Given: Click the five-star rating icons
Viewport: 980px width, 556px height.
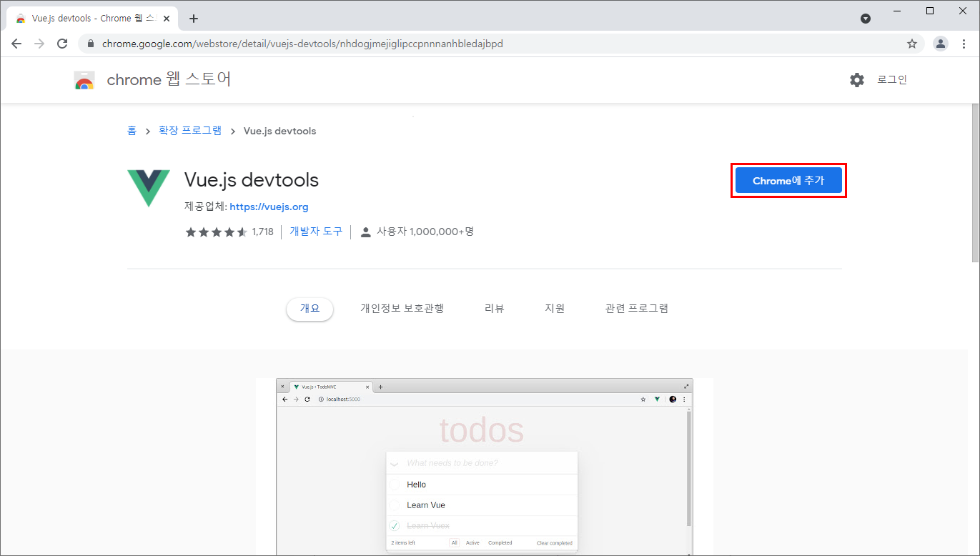Looking at the screenshot, I should click(217, 232).
